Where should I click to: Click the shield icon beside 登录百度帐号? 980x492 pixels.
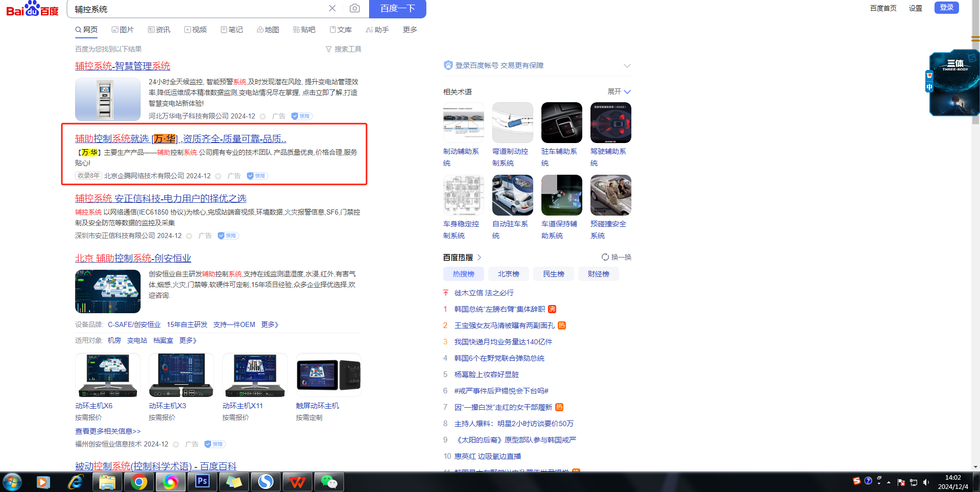[x=448, y=65]
